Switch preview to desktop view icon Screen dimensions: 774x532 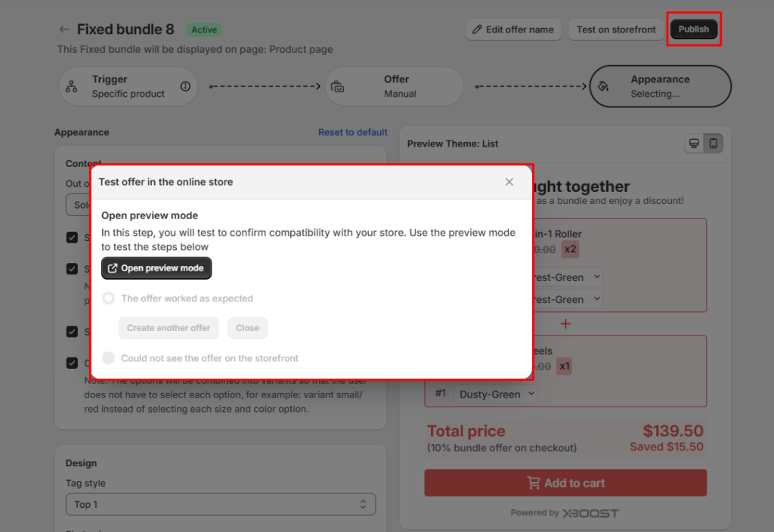point(693,144)
